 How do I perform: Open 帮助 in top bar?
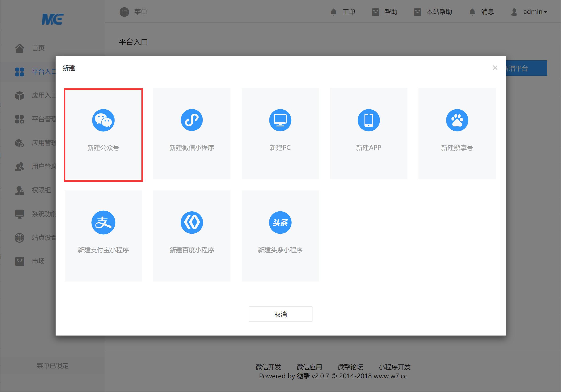[391, 12]
